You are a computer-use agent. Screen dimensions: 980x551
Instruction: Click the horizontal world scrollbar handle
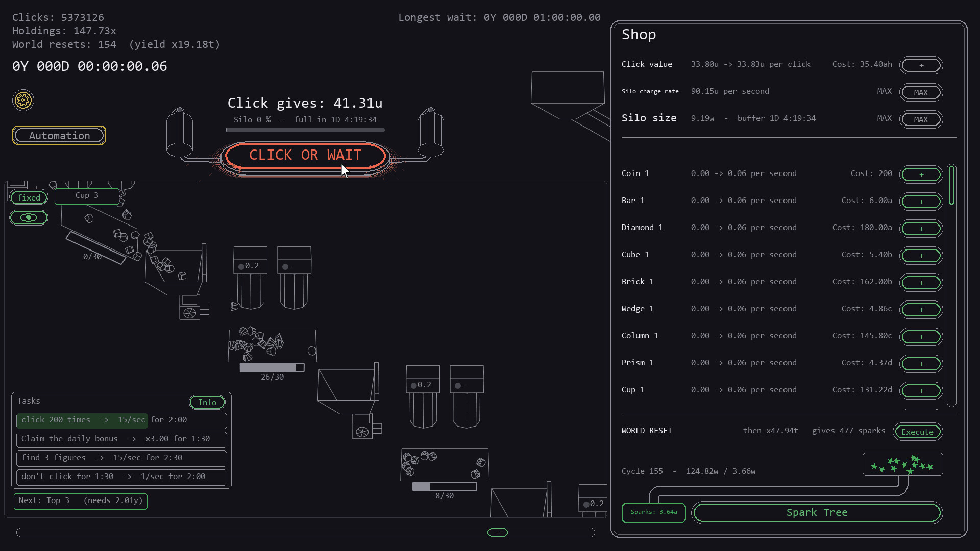pyautogui.click(x=498, y=533)
